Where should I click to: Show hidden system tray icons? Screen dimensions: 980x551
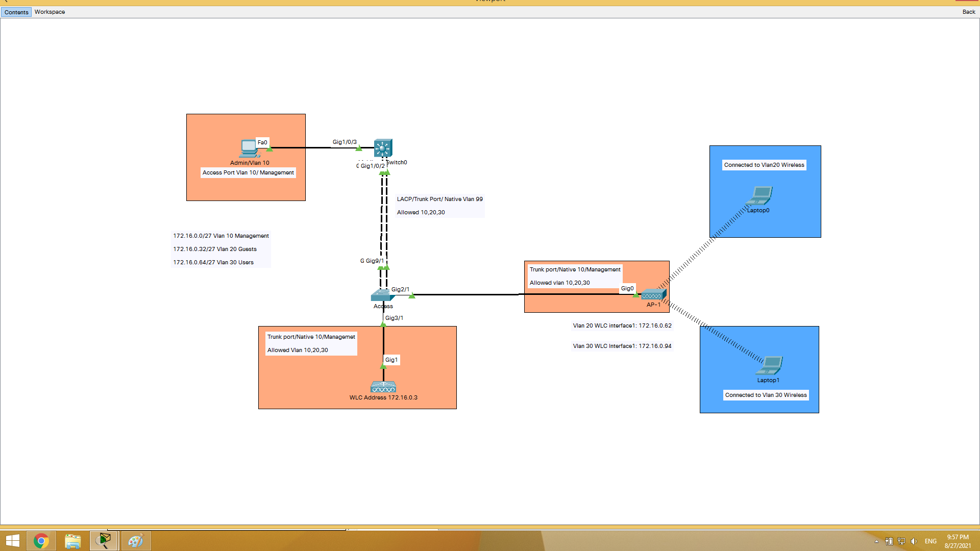click(x=876, y=541)
